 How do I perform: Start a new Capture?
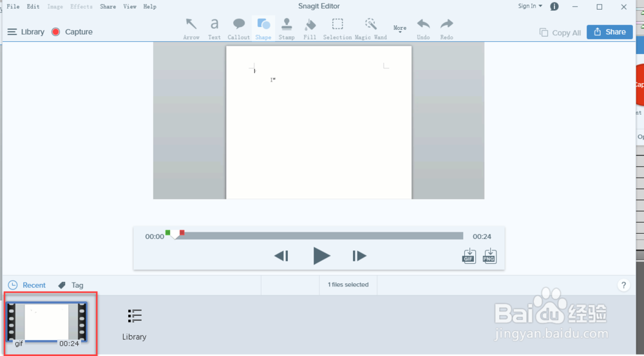click(72, 32)
